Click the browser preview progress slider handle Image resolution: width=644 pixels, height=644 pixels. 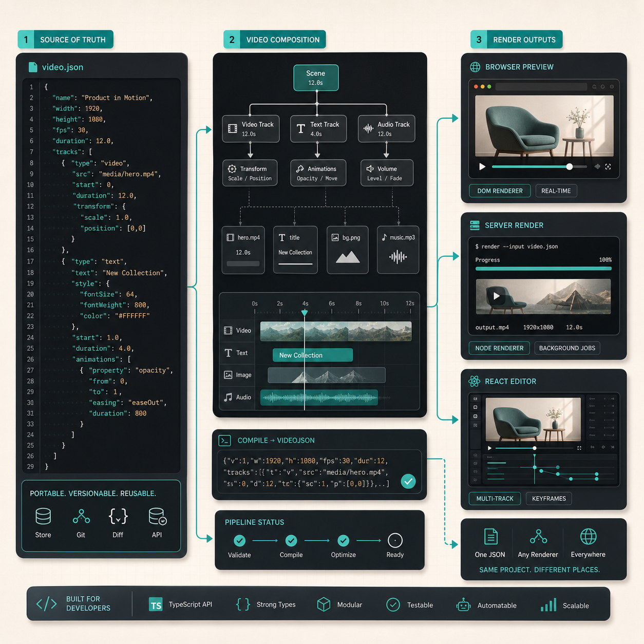coord(569,166)
